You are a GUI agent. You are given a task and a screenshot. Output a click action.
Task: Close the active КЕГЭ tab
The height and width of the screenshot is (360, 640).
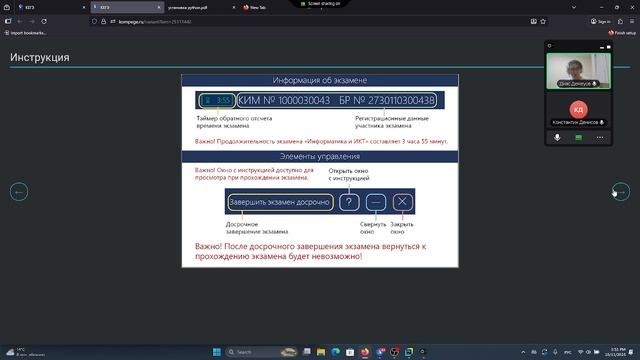click(x=159, y=7)
